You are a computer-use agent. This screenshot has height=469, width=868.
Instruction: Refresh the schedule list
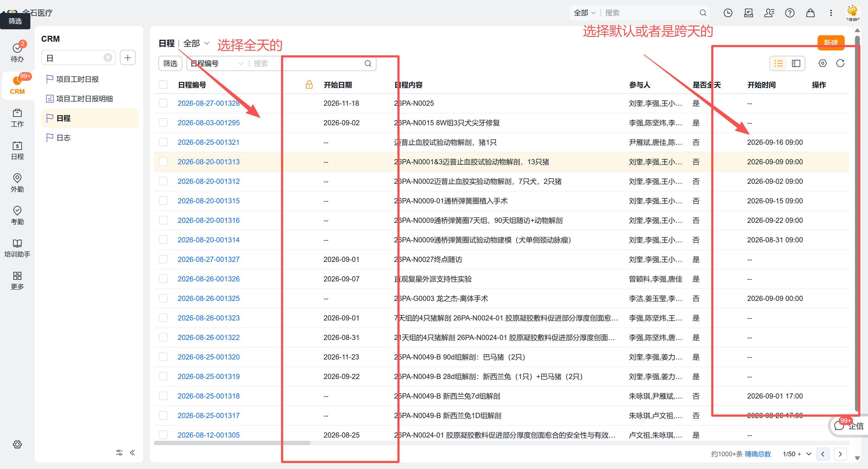tap(840, 63)
